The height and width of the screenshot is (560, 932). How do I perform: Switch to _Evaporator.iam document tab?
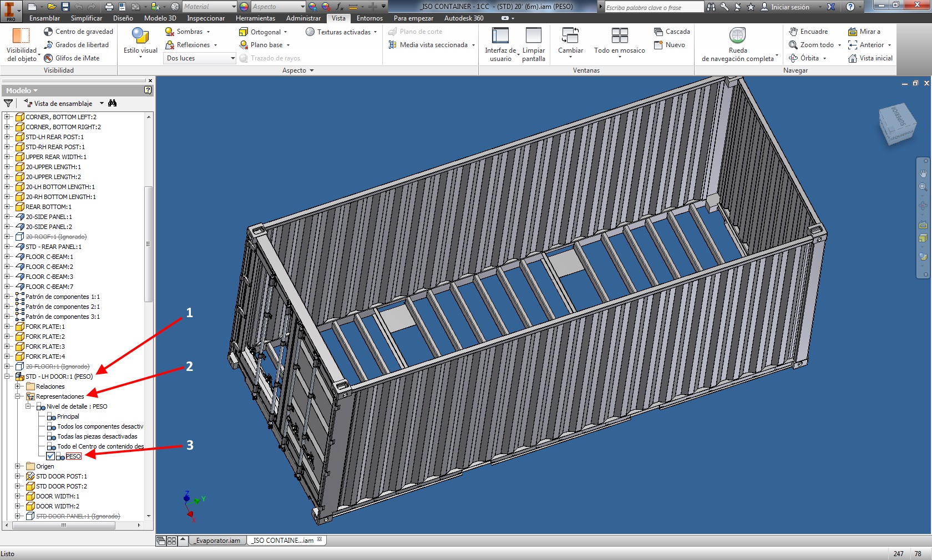pyautogui.click(x=217, y=541)
